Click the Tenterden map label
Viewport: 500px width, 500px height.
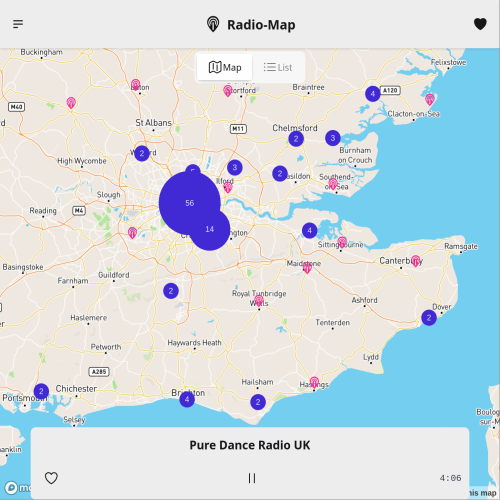[333, 323]
